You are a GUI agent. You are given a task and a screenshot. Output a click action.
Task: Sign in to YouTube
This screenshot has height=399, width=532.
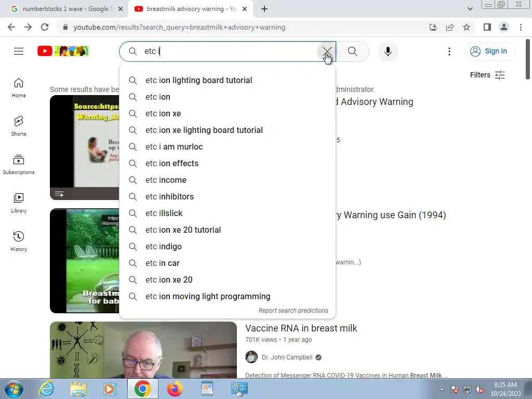(x=489, y=51)
